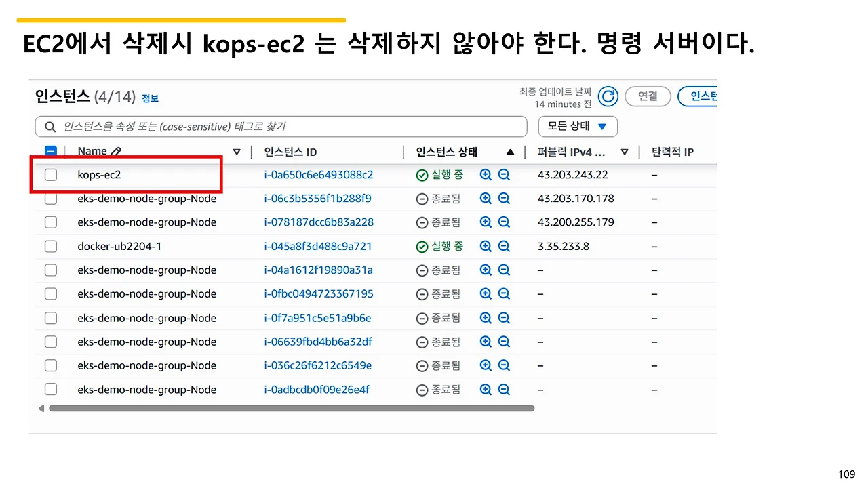Zoom out filter icon for kops-ec2 state

point(504,175)
